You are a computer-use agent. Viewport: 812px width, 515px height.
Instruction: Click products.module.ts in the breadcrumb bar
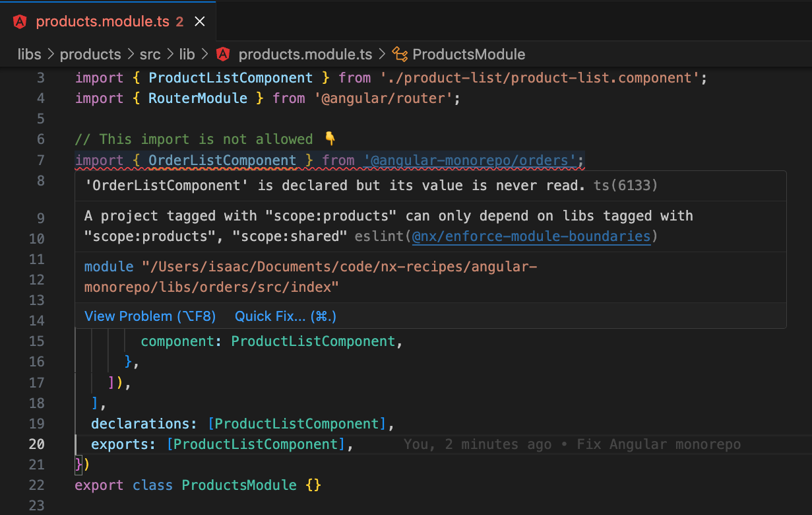305,54
